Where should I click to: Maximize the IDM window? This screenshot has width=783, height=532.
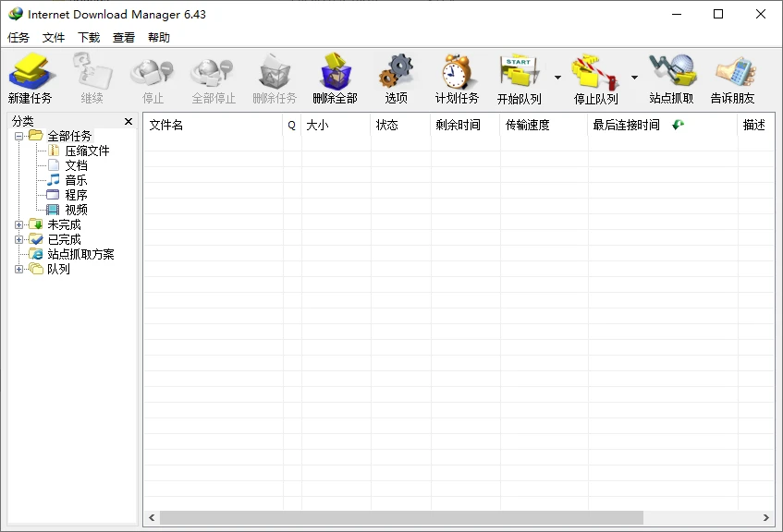[718, 14]
